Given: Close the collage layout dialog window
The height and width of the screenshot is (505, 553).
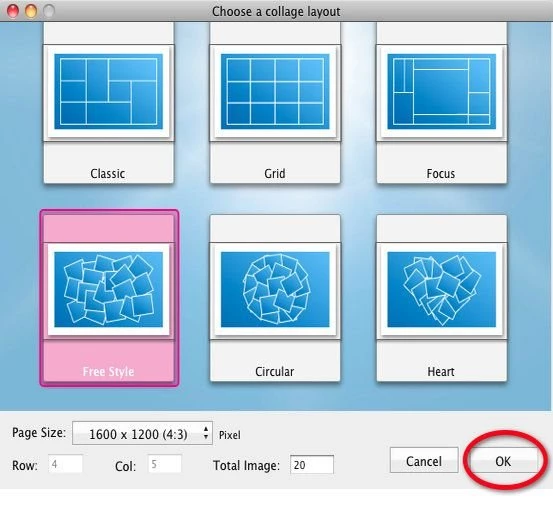Looking at the screenshot, I should click(x=13, y=11).
